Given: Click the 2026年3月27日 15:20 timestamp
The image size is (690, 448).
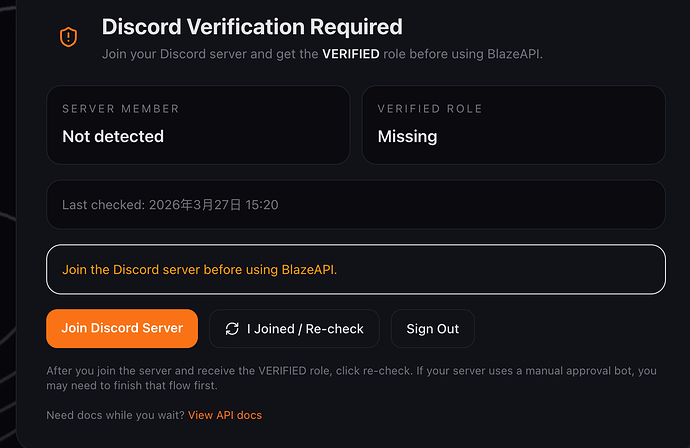Looking at the screenshot, I should 213,204.
